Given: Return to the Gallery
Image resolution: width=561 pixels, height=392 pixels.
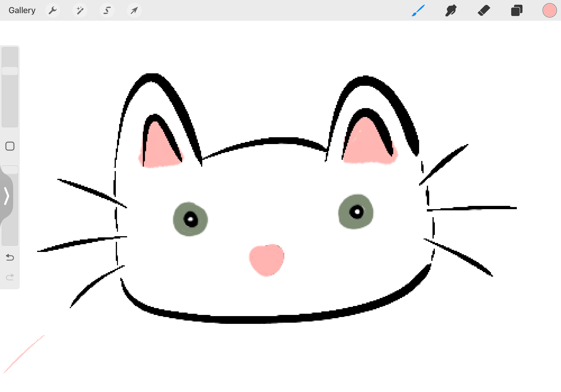Looking at the screenshot, I should [22, 10].
